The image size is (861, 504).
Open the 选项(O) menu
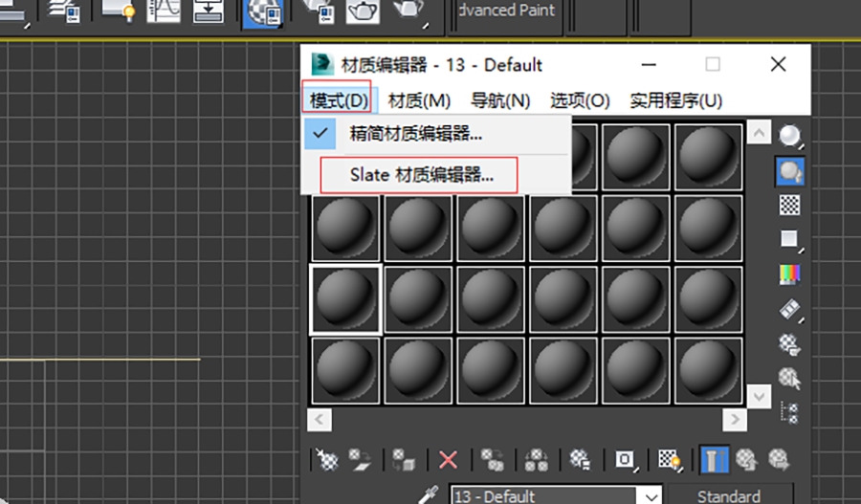(x=580, y=100)
